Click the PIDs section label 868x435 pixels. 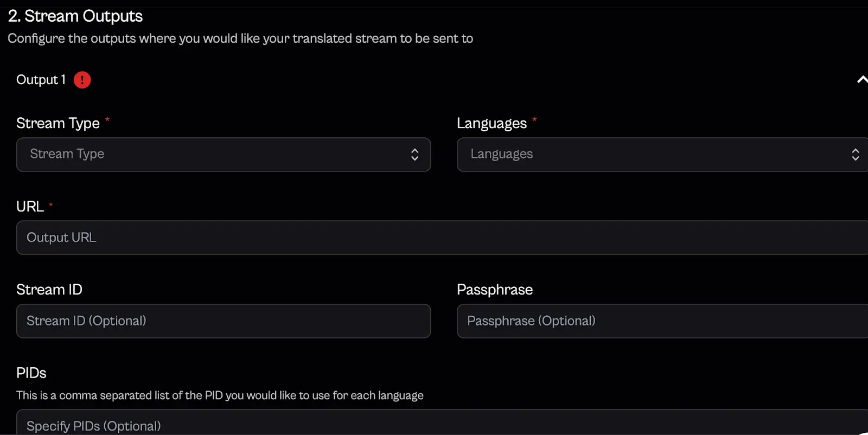pyautogui.click(x=31, y=373)
